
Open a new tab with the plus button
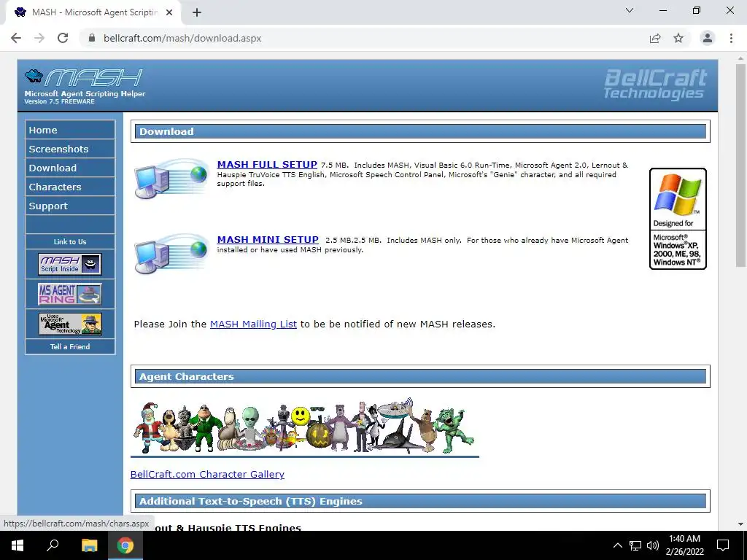[x=197, y=12]
